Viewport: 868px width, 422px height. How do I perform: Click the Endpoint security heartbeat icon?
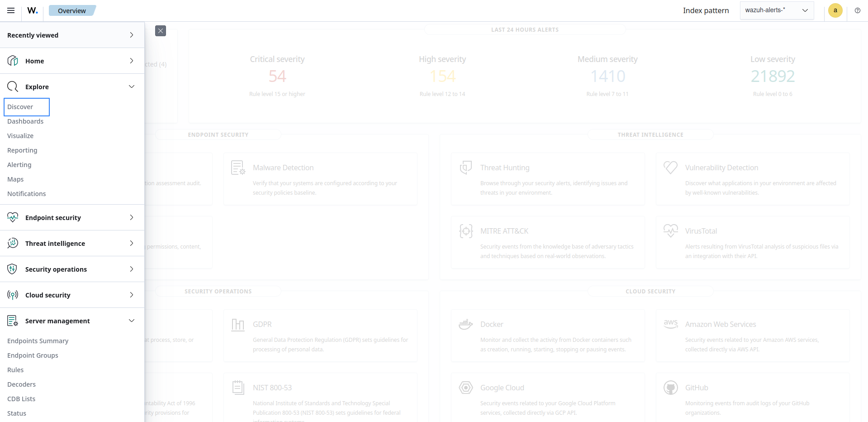(x=13, y=217)
